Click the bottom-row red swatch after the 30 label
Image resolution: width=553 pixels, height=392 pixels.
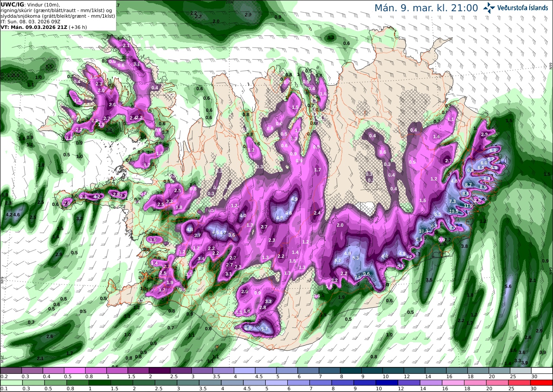[542, 383]
